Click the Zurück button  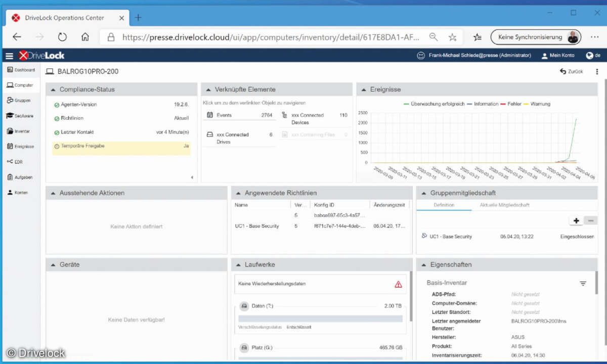tap(572, 72)
